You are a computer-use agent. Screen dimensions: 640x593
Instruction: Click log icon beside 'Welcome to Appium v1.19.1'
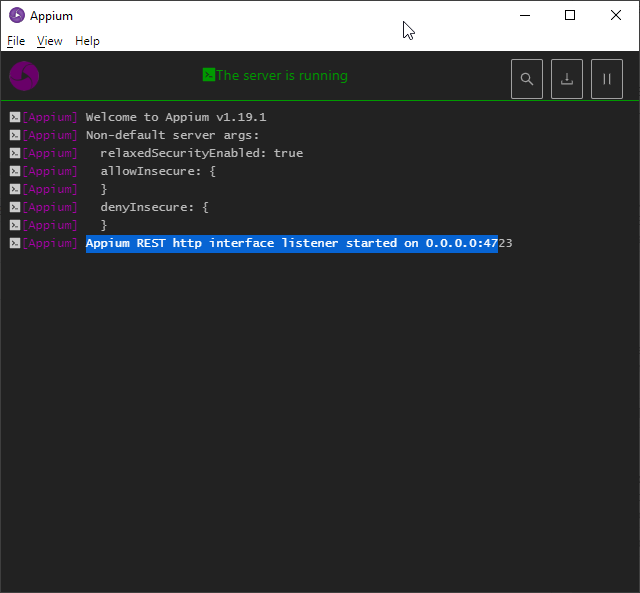(x=15, y=118)
